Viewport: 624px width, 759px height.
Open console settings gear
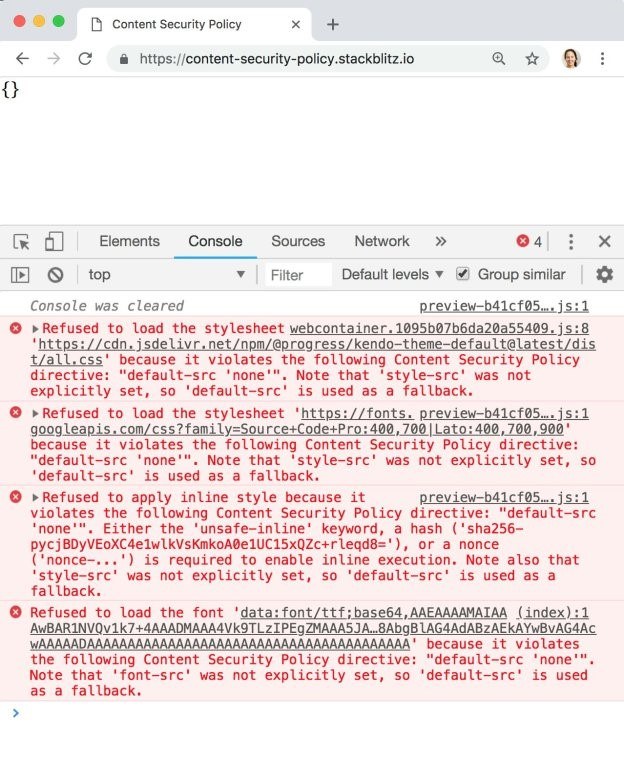[604, 274]
